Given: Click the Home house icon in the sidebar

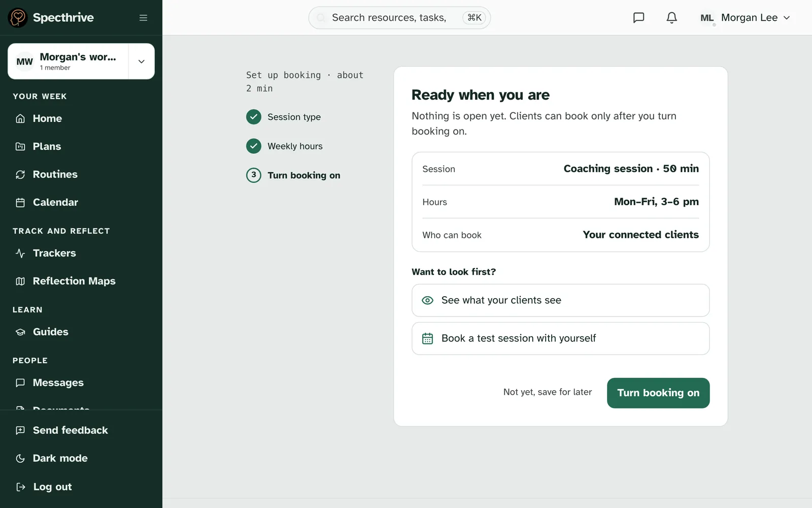Looking at the screenshot, I should 20,118.
